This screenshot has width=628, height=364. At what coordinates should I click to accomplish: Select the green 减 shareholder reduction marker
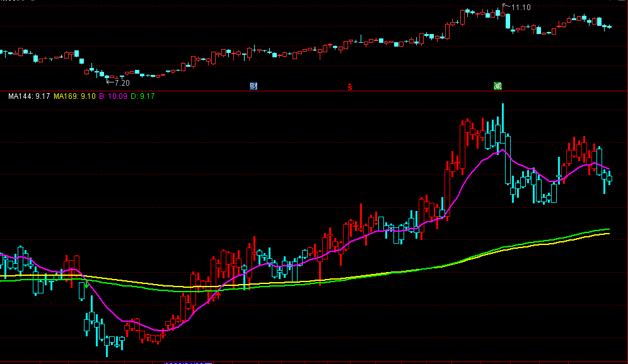coord(497,86)
